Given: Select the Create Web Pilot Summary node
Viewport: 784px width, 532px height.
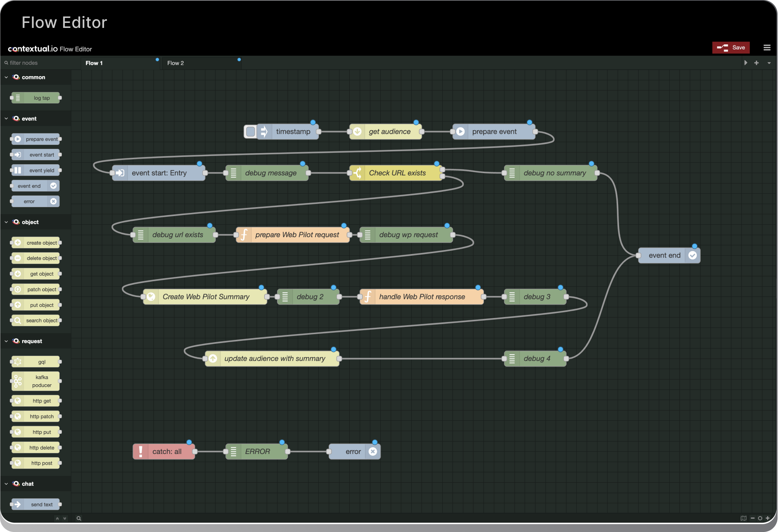Looking at the screenshot, I should pos(205,297).
